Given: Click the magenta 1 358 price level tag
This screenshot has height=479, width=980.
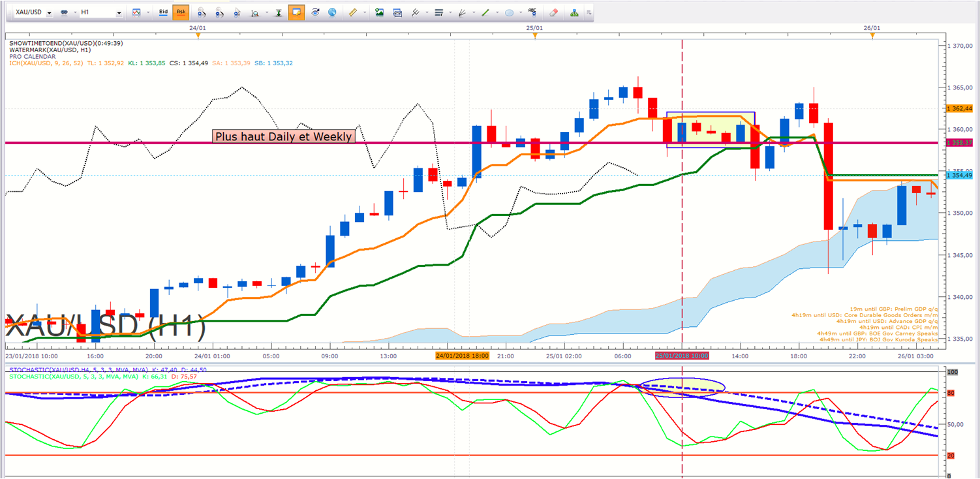Looking at the screenshot, I should [x=960, y=142].
